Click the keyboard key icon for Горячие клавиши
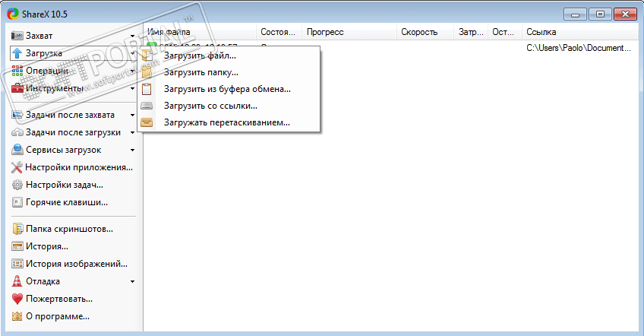Viewport: 644px width, 336px height. point(17,202)
